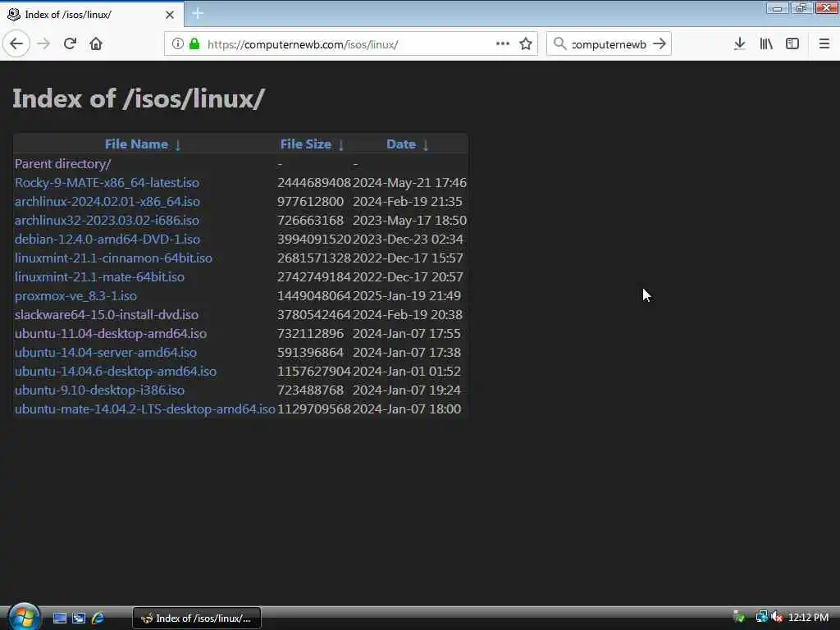The height and width of the screenshot is (630, 840).
Task: Download archlinux-2024.02.01-x86_64.iso
Action: 107,202
